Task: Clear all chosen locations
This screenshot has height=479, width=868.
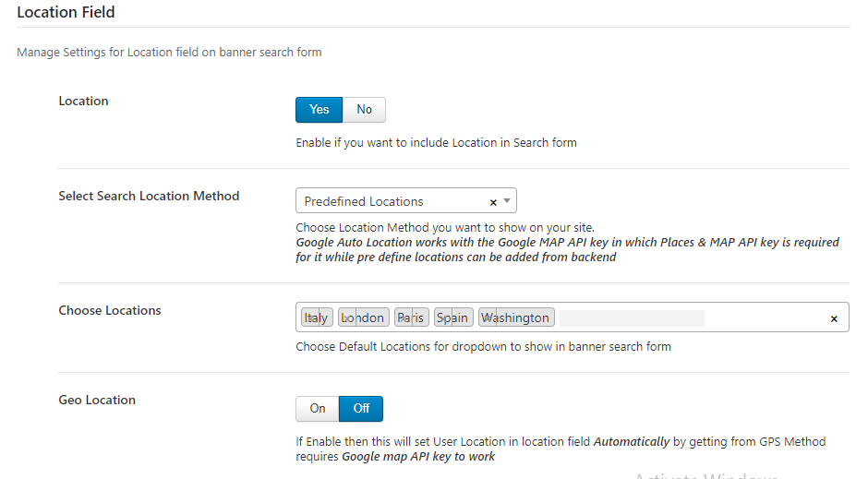Action: [834, 318]
